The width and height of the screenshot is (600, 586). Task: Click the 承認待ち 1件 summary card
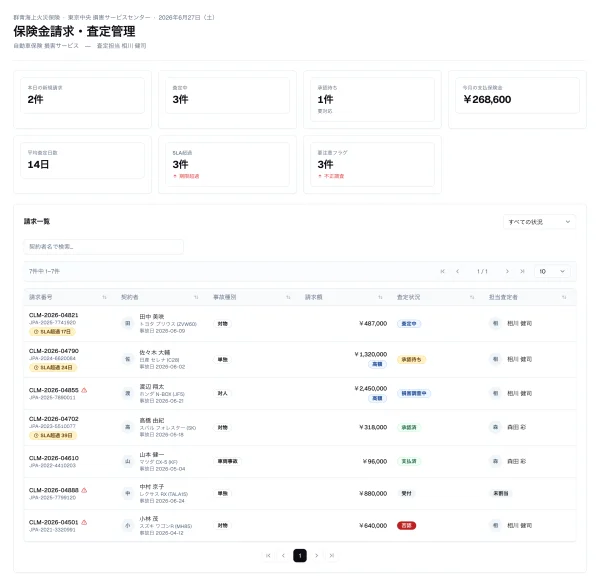tap(372, 100)
